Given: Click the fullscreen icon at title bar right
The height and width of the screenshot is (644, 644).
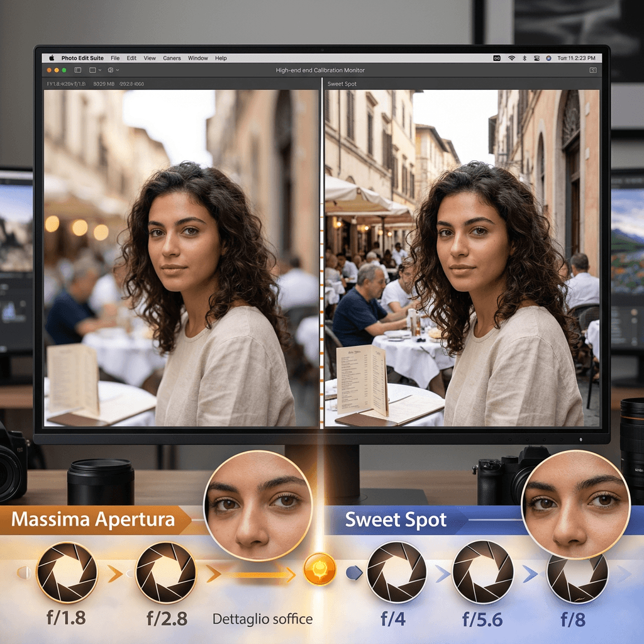Looking at the screenshot, I should [593, 70].
